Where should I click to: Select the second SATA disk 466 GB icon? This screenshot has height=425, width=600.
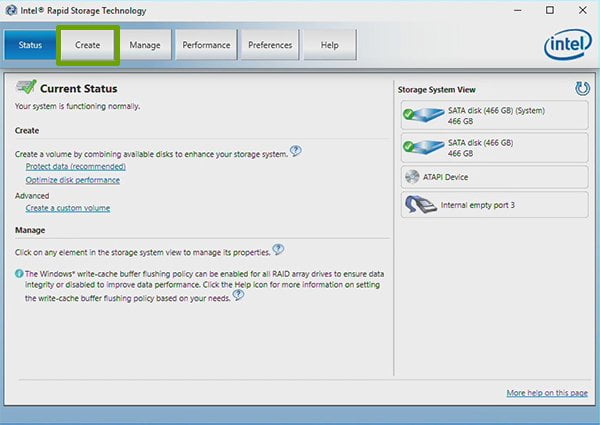(x=424, y=147)
